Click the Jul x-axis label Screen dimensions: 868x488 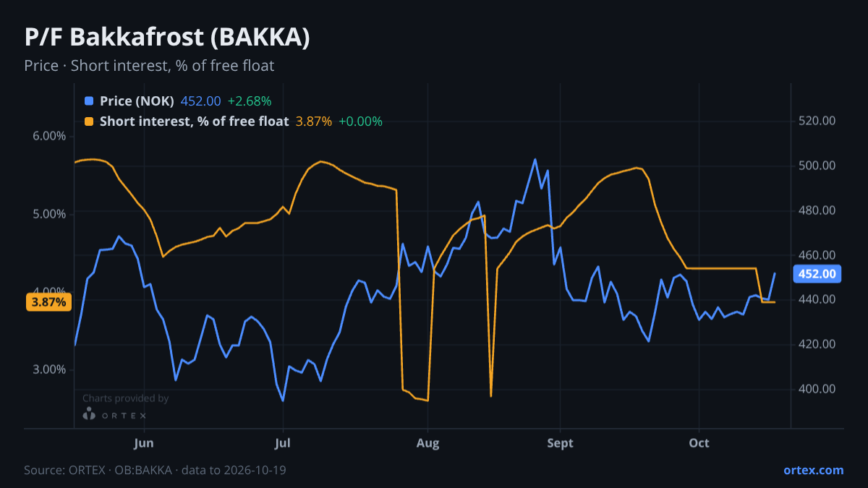[283, 442]
